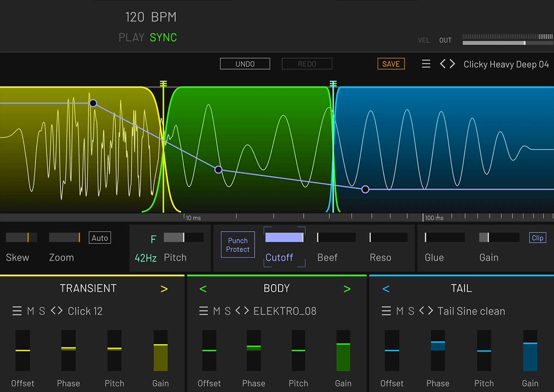
Task: Mute the Transient layer with M
Action: 30,311
